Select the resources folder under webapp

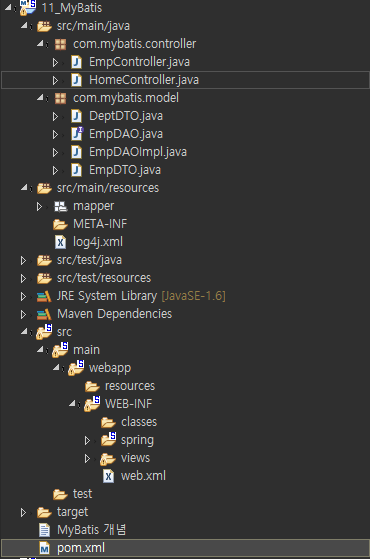click(130, 386)
